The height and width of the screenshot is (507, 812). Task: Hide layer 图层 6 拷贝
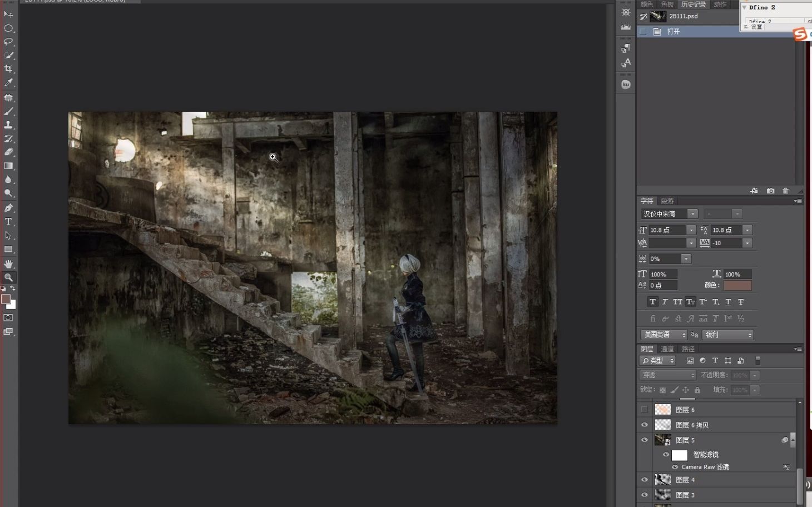pyautogui.click(x=644, y=425)
